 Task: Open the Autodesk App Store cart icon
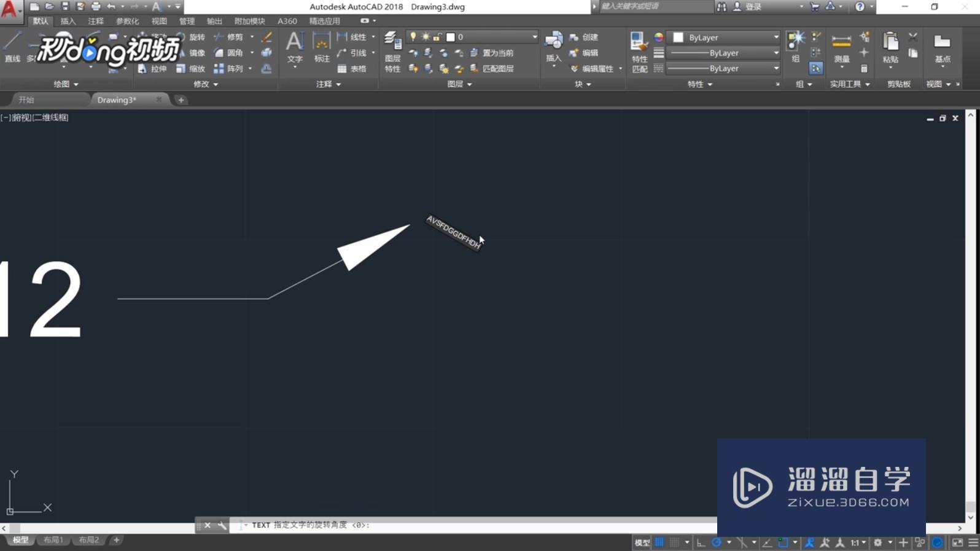[815, 7]
